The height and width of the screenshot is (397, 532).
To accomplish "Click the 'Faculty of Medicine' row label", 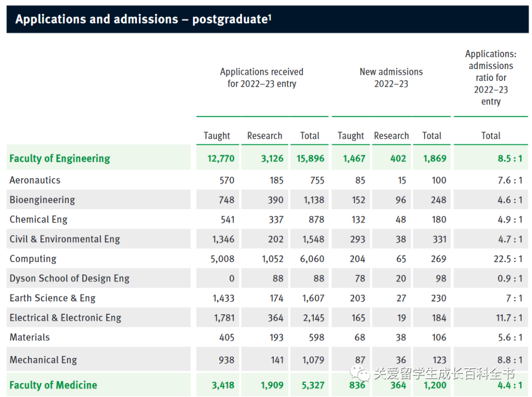I will [x=53, y=385].
